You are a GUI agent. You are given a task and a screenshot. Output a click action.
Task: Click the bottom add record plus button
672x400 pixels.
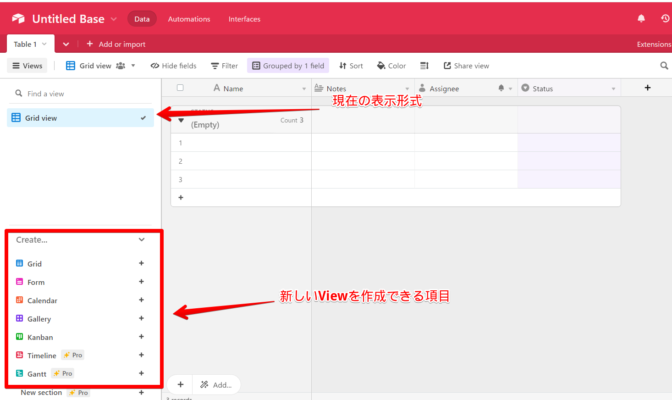(x=180, y=385)
